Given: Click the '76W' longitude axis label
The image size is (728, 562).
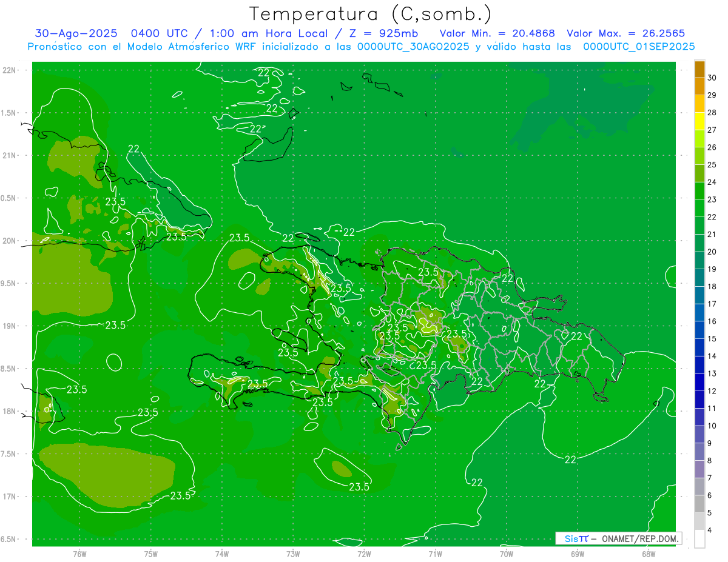Looking at the screenshot, I should tap(79, 554).
